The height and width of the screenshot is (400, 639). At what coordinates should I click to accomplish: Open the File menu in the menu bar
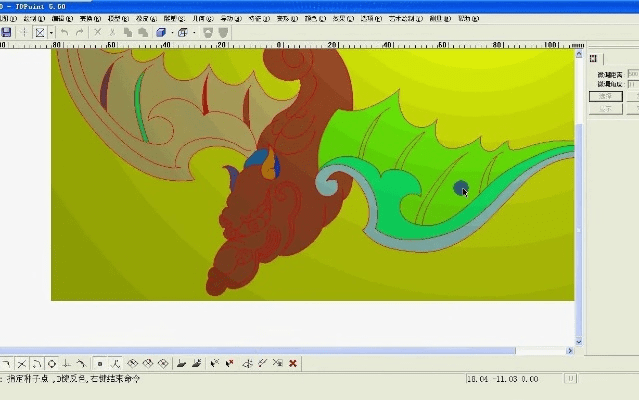point(10,18)
